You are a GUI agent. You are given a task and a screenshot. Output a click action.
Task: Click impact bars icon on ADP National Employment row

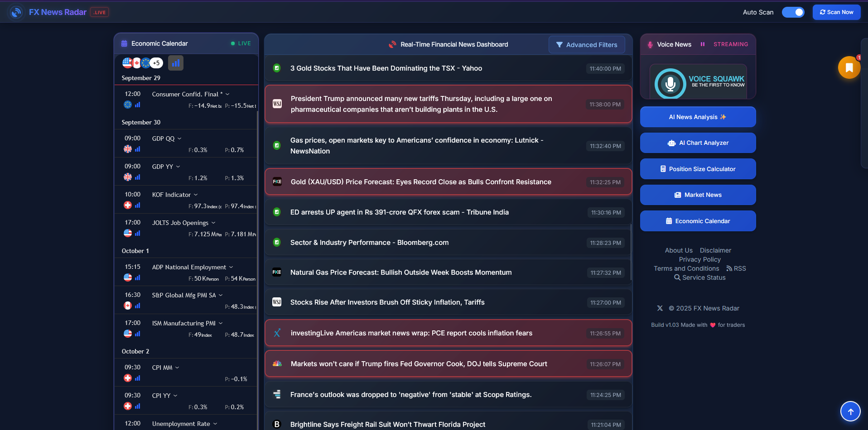pos(138,277)
